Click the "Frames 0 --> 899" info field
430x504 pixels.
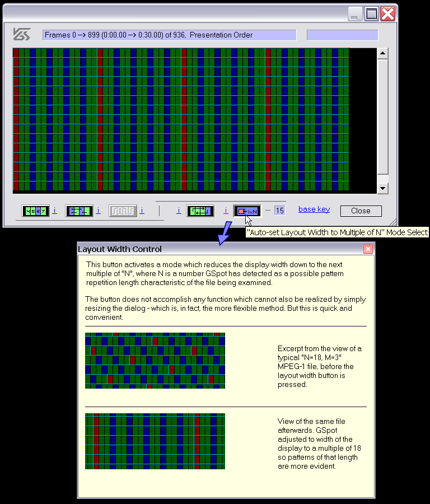(170, 35)
